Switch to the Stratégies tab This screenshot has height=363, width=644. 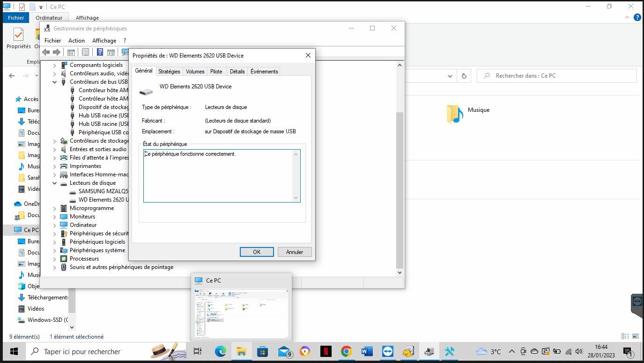pos(169,72)
